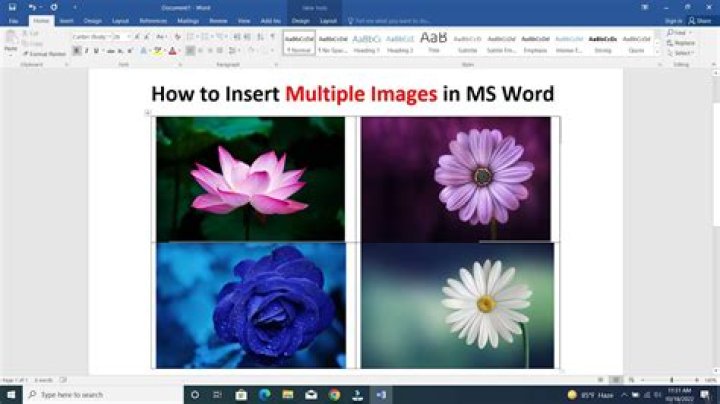
Task: Click Decrease Indent icon
Action: [x=237, y=37]
